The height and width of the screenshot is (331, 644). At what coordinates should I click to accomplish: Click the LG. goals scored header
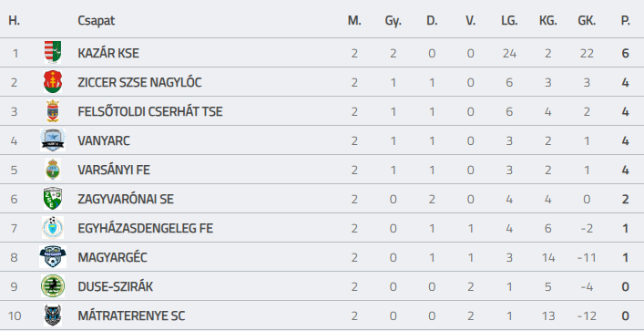509,21
